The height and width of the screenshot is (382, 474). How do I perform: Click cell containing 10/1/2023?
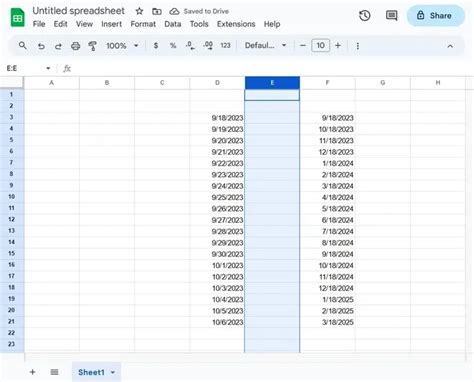(x=217, y=265)
